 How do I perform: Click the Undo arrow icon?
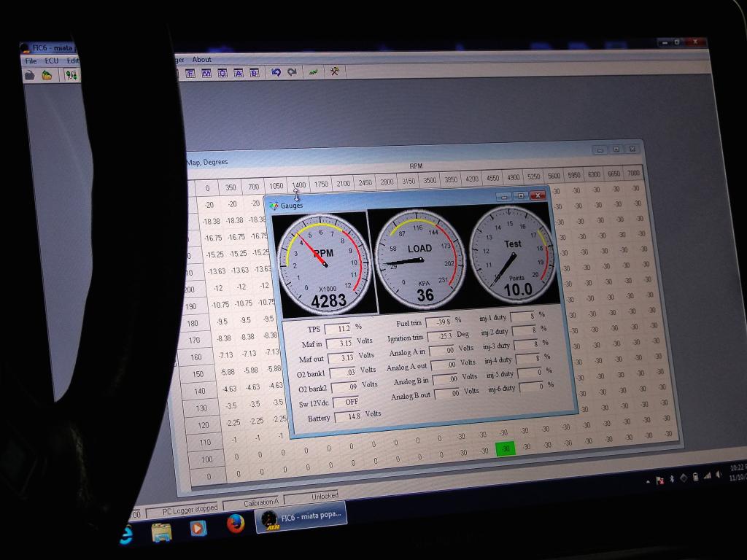[x=276, y=72]
